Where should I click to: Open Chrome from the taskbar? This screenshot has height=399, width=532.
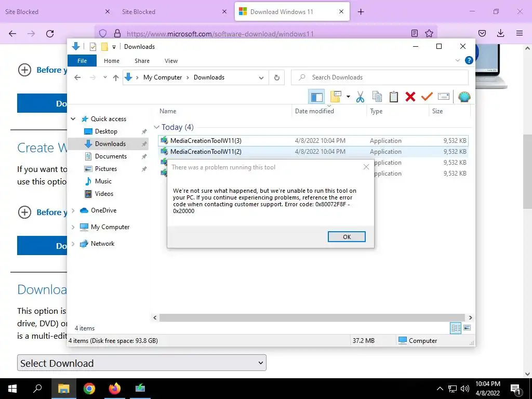click(89, 389)
